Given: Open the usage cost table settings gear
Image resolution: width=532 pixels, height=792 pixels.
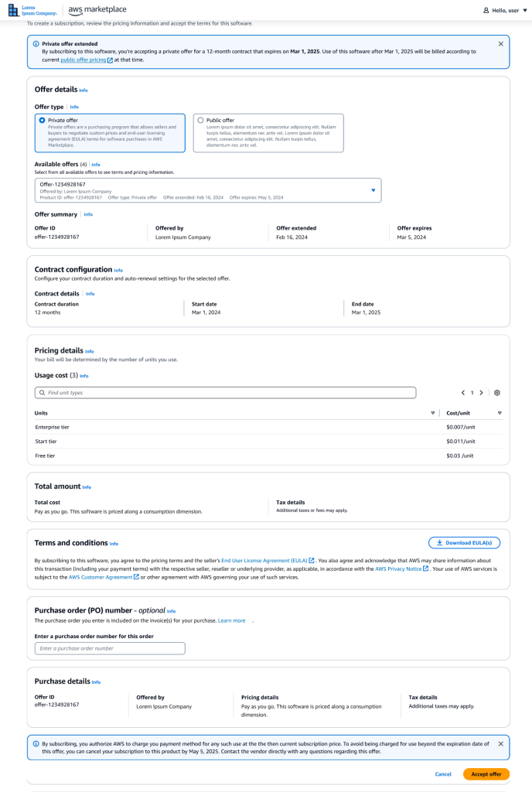Looking at the screenshot, I should [496, 393].
